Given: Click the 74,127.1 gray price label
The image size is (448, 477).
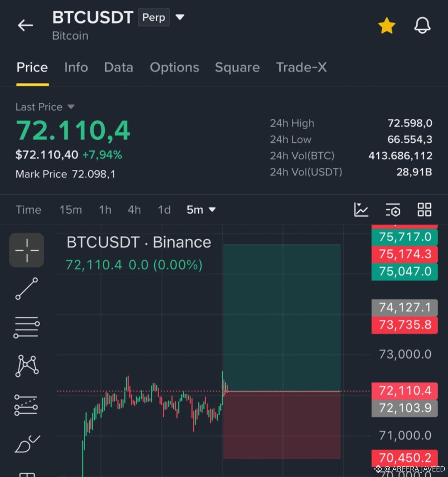Looking at the screenshot, I should (x=405, y=308).
